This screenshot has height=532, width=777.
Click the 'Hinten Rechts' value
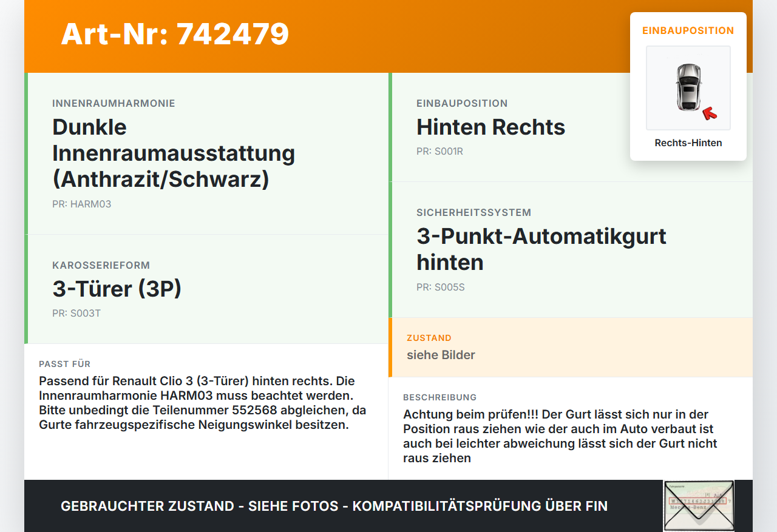tap(491, 127)
